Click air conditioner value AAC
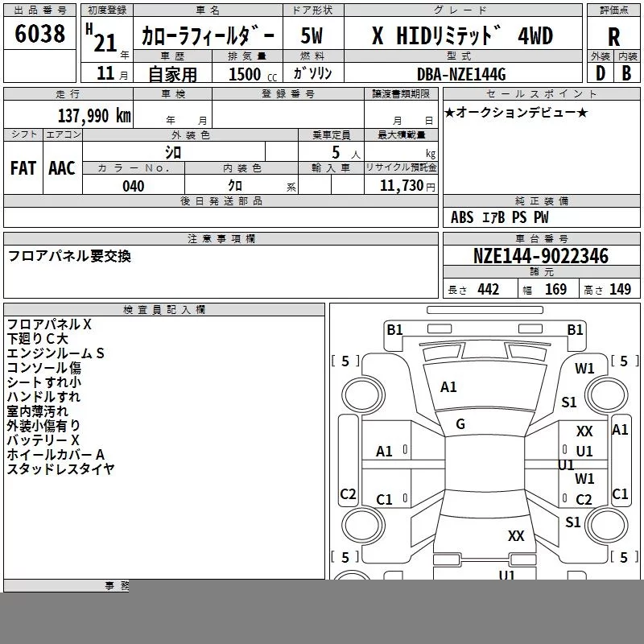Viewport: 644px width, 644px height. [x=62, y=168]
